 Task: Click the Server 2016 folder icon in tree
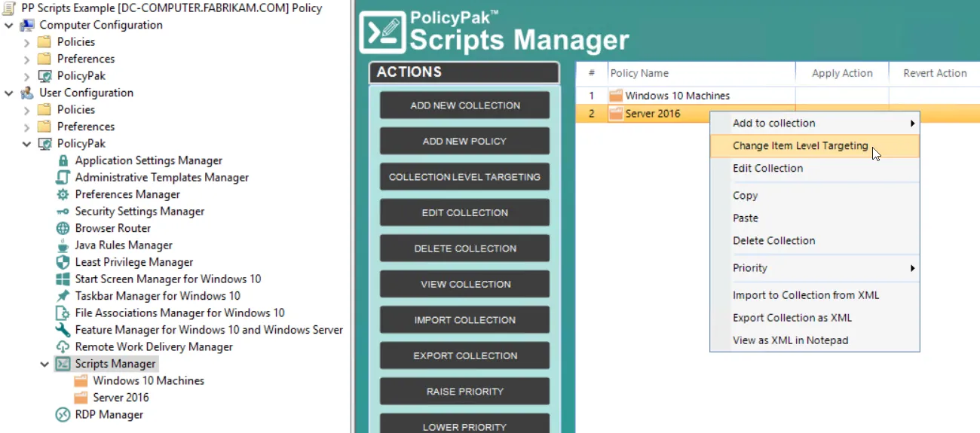point(81,398)
